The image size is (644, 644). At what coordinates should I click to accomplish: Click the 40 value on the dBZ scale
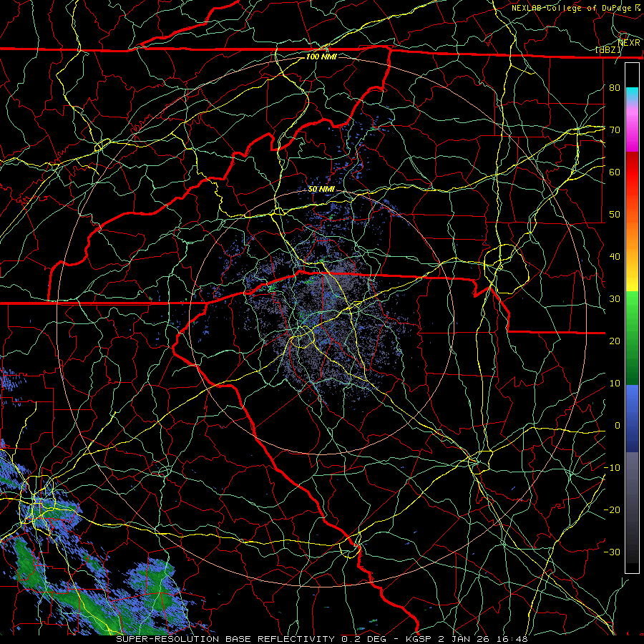tap(615, 257)
